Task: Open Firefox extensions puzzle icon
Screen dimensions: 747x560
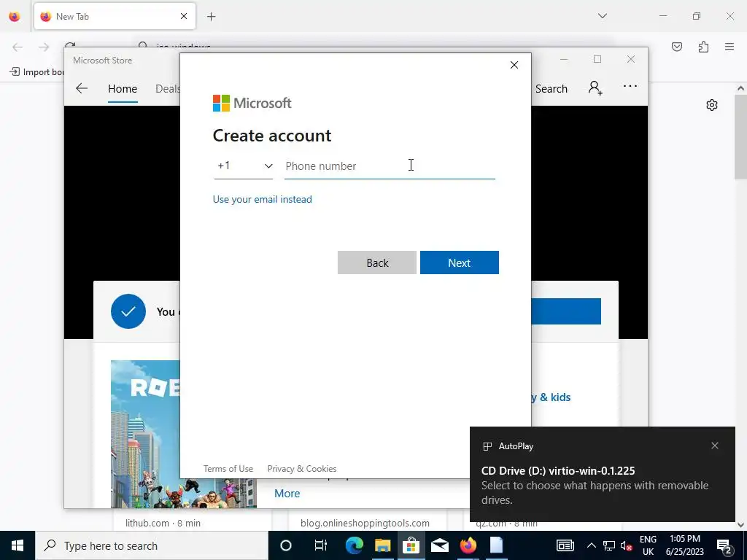Action: (x=704, y=47)
